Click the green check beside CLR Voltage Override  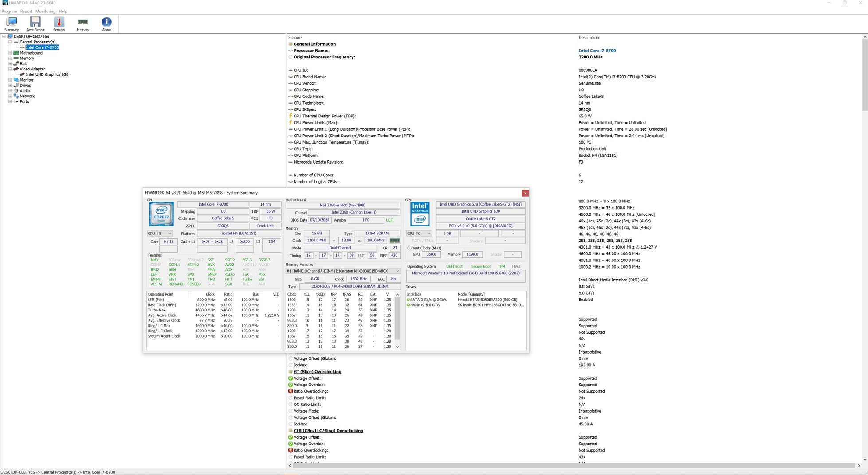point(291,444)
